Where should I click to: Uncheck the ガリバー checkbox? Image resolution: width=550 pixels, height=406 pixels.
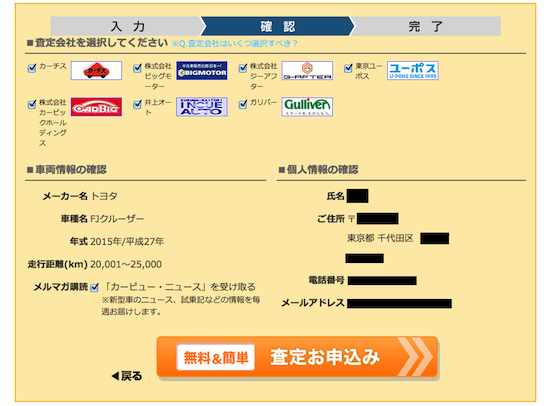243,104
